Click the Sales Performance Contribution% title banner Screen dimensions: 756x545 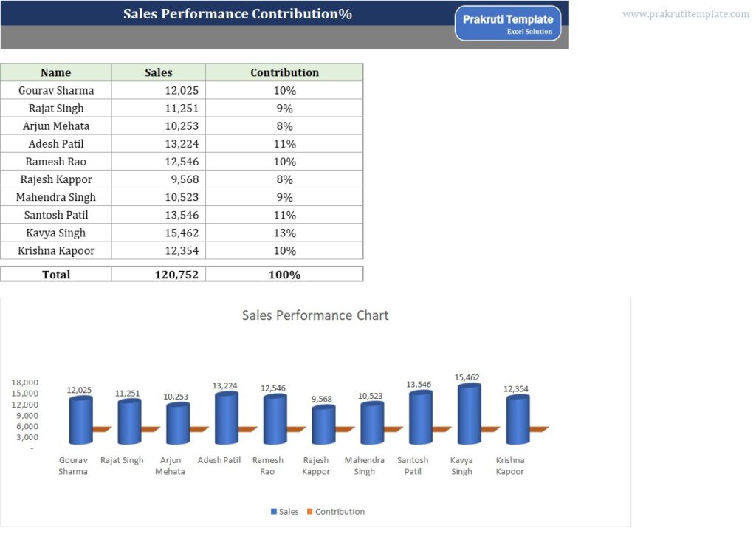(x=238, y=13)
